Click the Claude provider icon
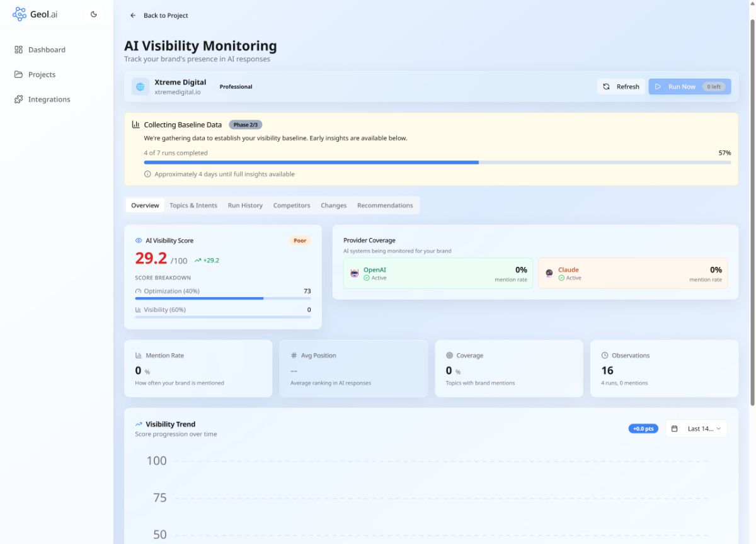Screen dimensions: 756x544 tap(549, 273)
